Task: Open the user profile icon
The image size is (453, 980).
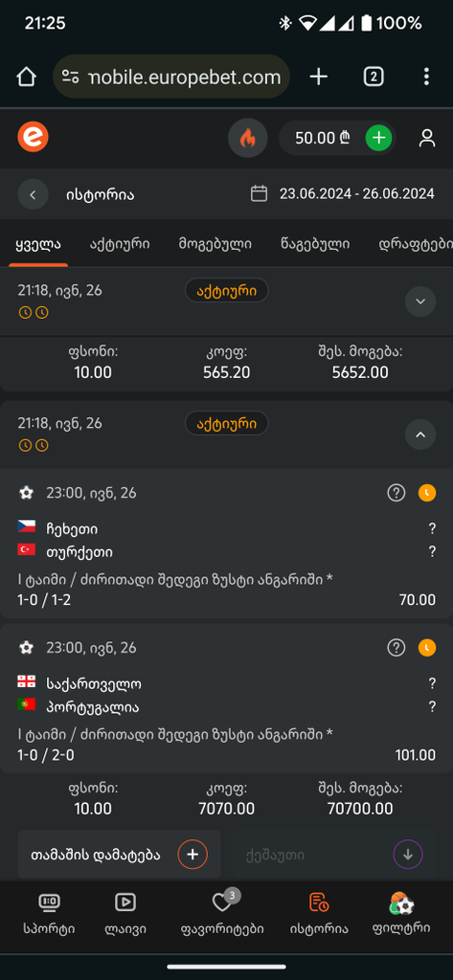Action: tap(427, 138)
